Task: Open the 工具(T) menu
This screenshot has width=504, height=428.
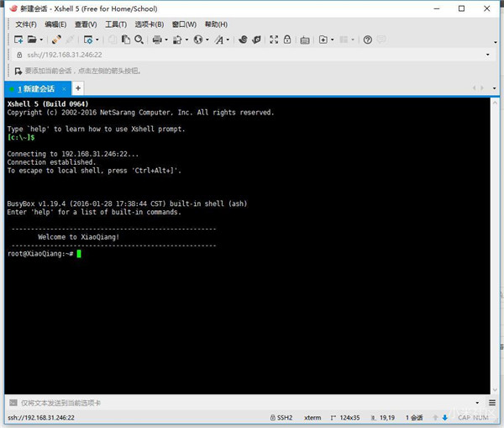Action: point(116,24)
